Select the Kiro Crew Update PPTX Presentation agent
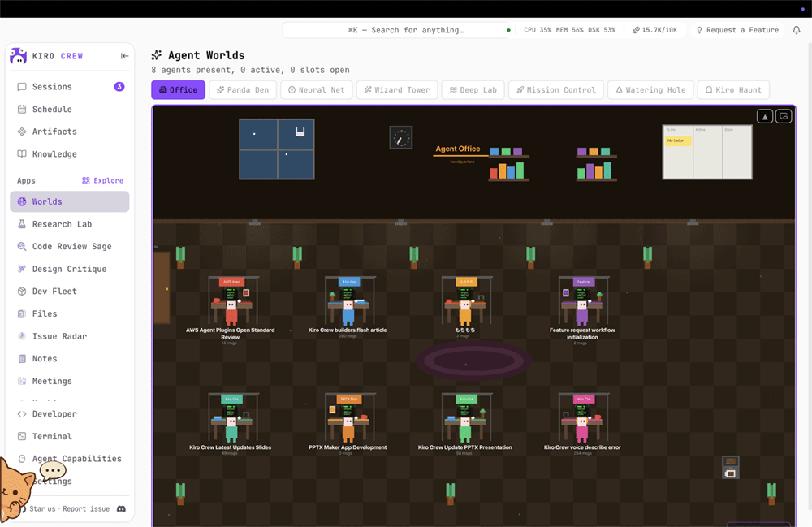The image size is (812, 527). (465, 422)
